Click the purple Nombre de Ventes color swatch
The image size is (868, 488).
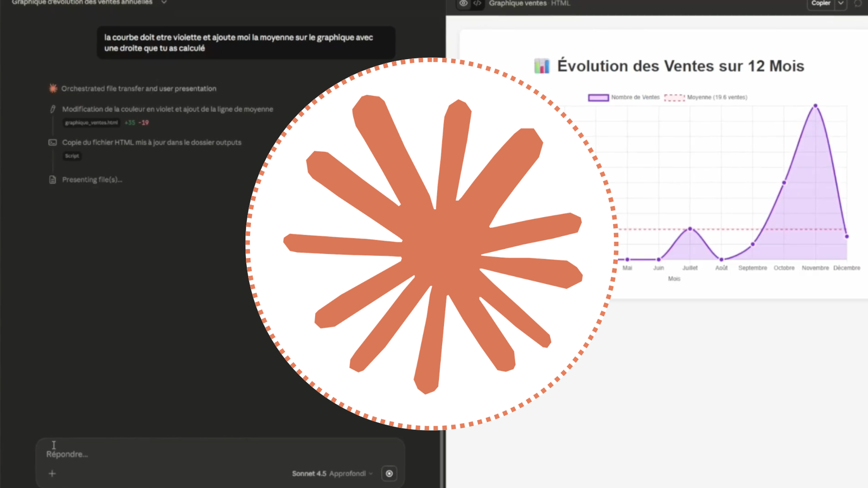click(598, 97)
